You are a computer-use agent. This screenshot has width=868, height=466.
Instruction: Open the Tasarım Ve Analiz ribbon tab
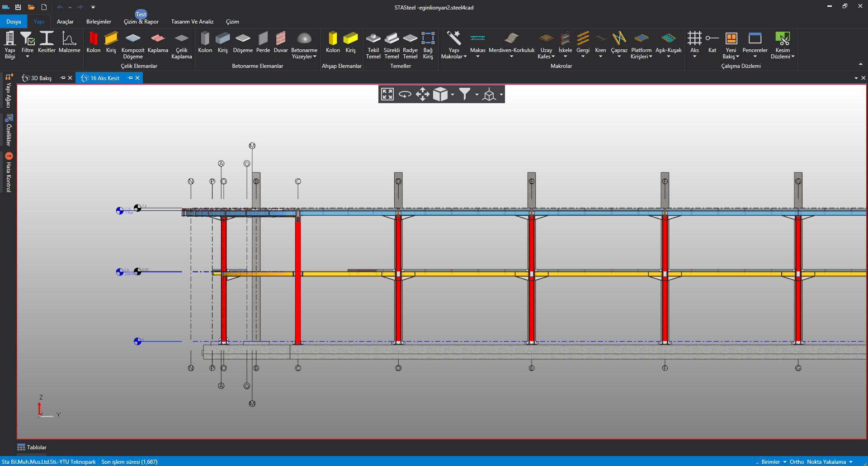[x=192, y=22]
